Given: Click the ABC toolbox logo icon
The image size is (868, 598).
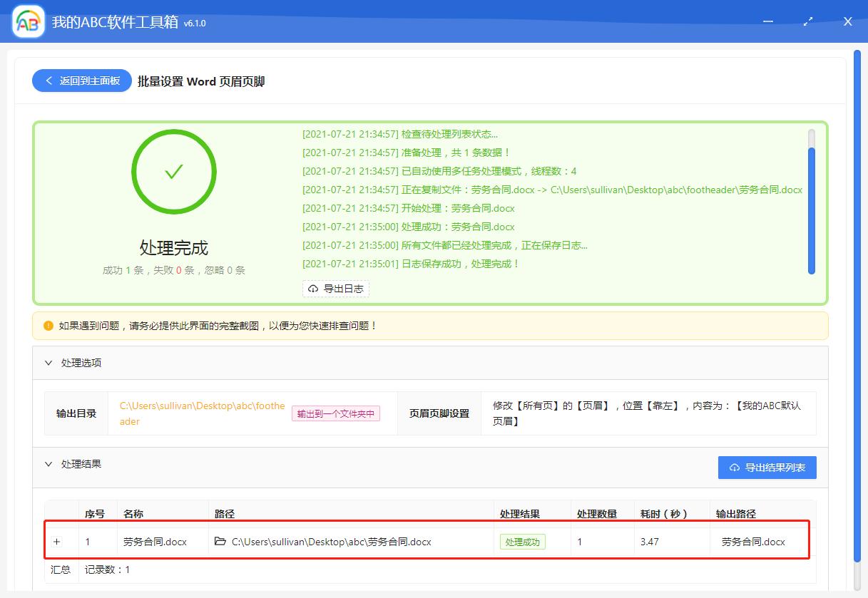Looking at the screenshot, I should click(x=26, y=21).
